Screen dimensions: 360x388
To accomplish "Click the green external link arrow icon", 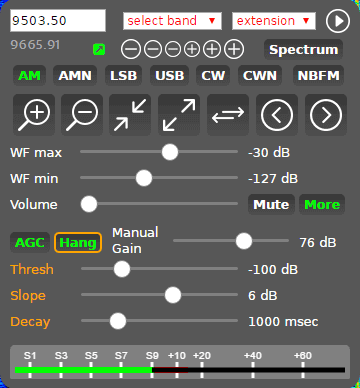I will [x=99, y=50].
